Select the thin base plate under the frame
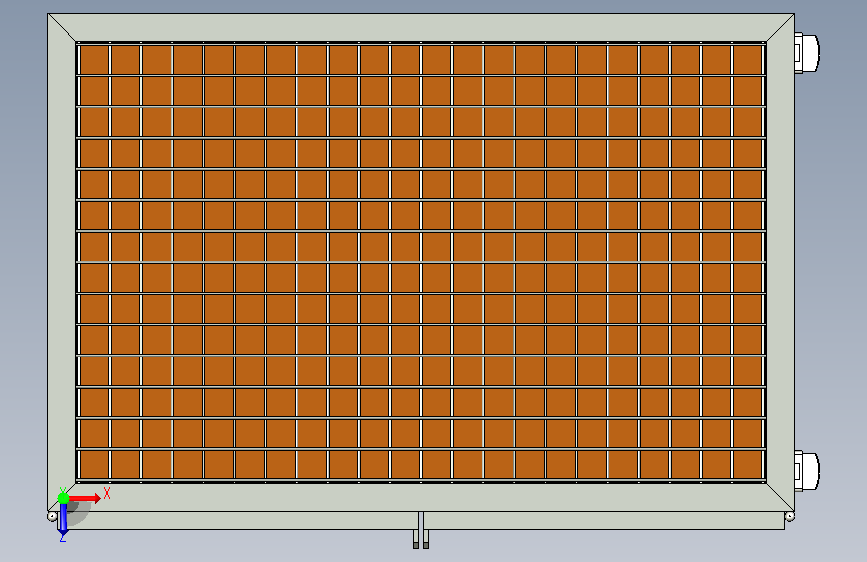 click(421, 521)
